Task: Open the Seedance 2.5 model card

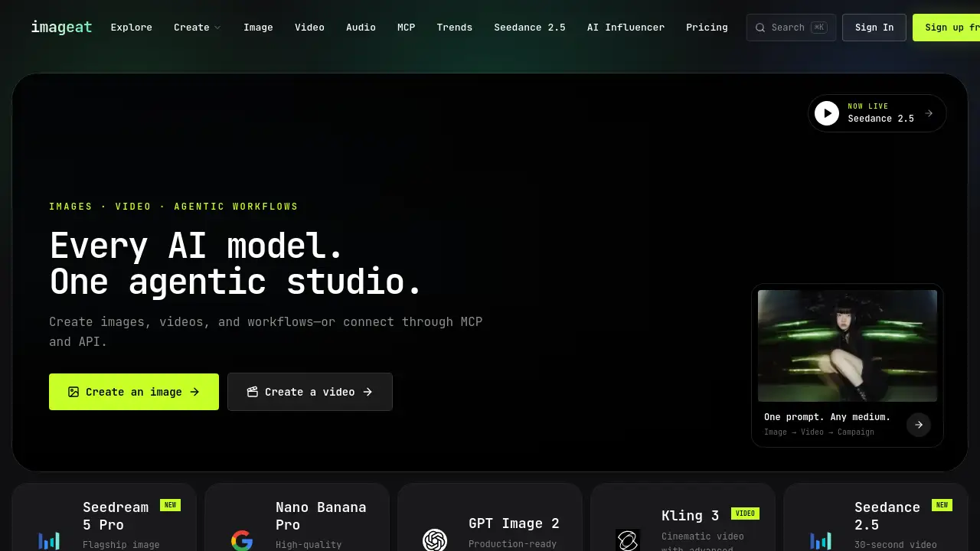Action: (876, 517)
